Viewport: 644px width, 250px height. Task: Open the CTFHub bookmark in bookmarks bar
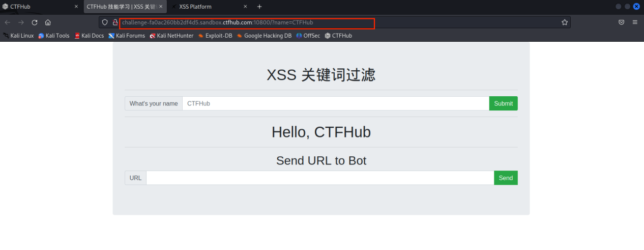click(x=338, y=36)
